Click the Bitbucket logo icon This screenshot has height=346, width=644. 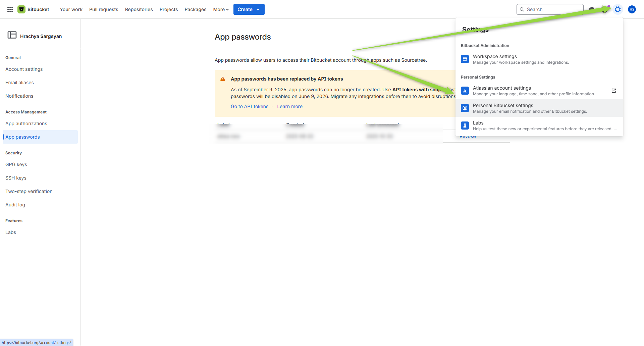click(x=21, y=9)
